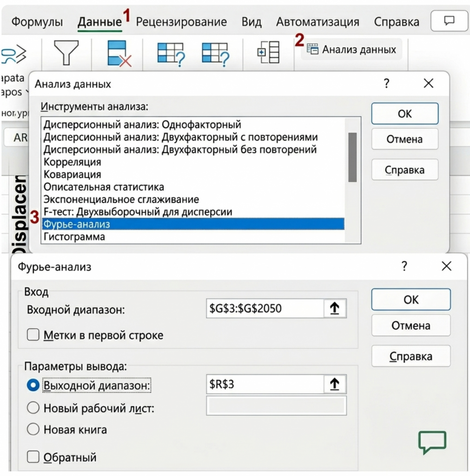Open the Автоматизация tab
The height and width of the screenshot is (476, 470).
pos(318,22)
